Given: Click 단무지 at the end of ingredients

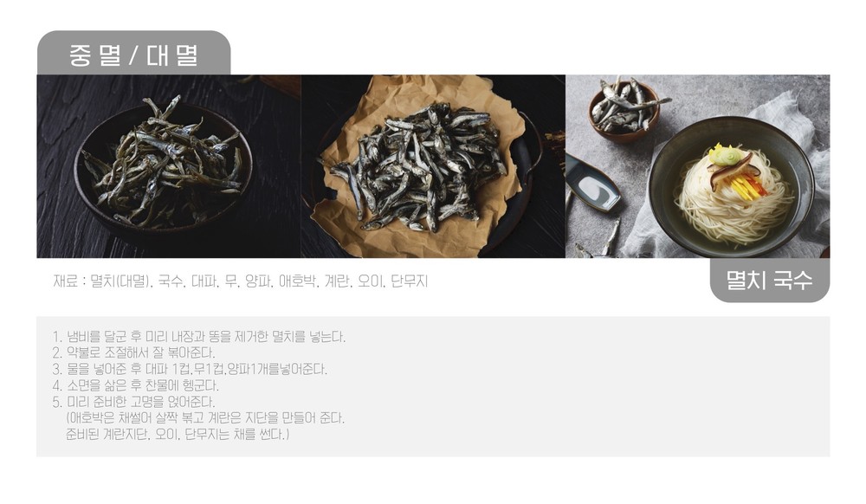Looking at the screenshot, I should coord(410,281).
